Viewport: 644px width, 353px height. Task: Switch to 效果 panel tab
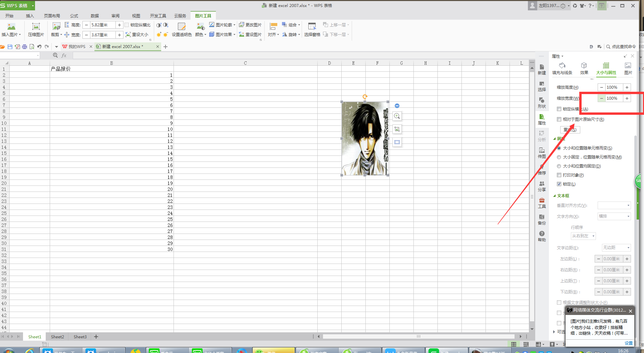click(584, 69)
